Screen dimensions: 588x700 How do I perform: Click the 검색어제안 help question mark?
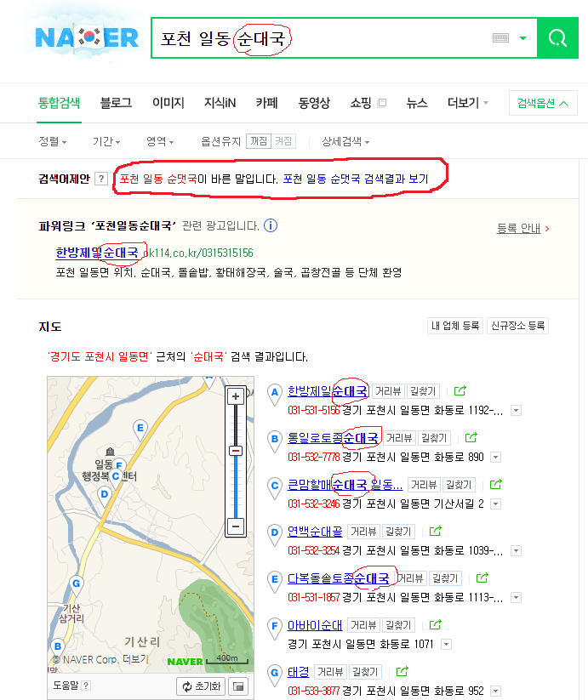tap(102, 179)
